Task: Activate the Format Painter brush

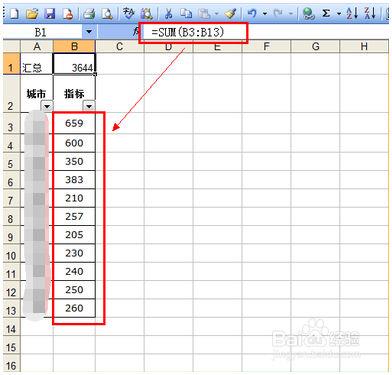Action: tap(230, 13)
